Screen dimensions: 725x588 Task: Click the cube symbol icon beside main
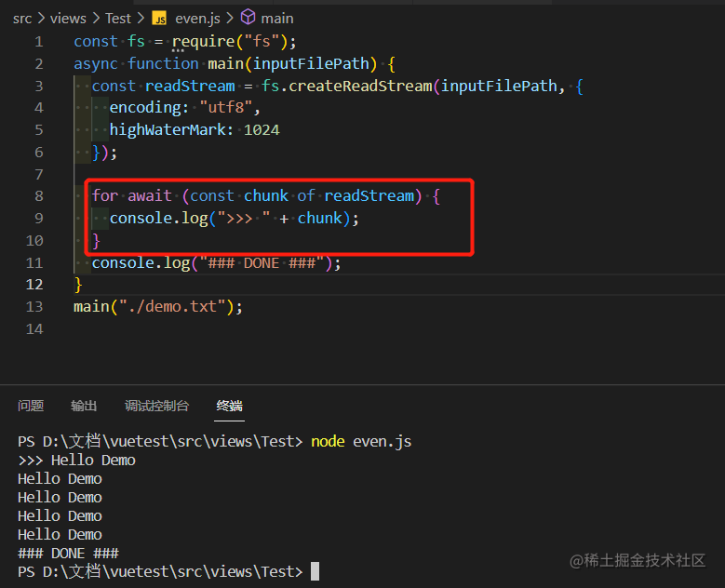248,18
